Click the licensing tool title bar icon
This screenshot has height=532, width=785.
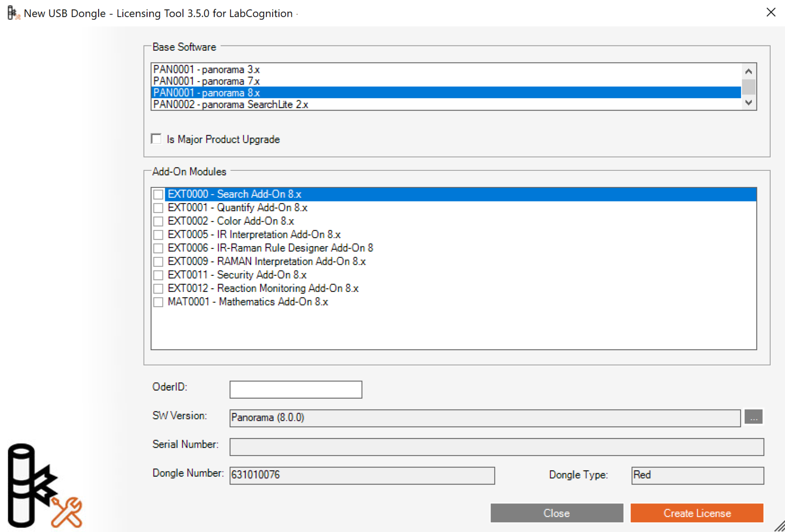13,13
